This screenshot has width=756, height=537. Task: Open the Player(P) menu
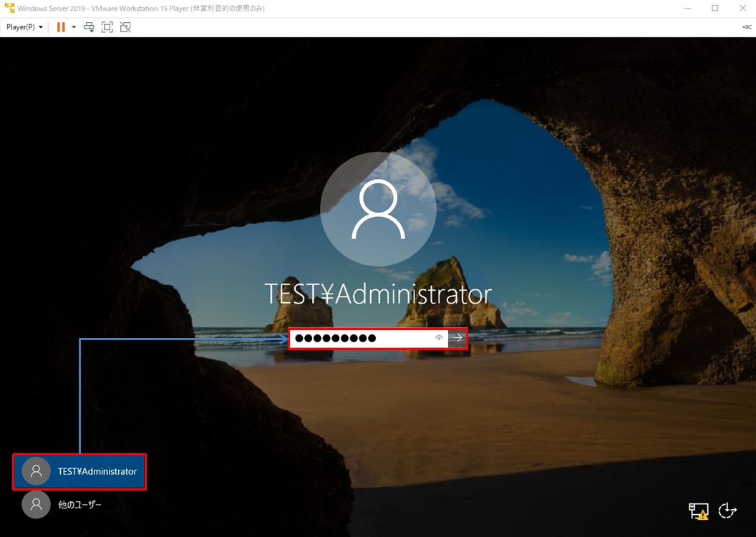pyautogui.click(x=24, y=27)
